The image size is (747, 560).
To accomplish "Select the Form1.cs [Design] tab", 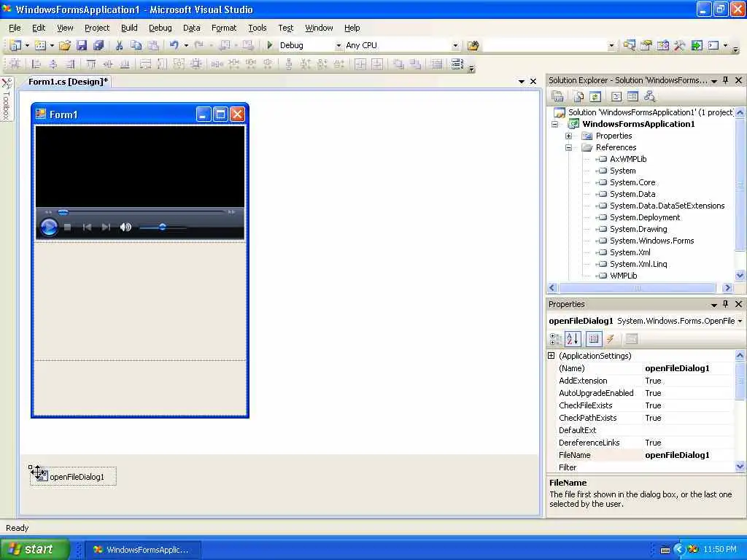I will click(x=68, y=82).
